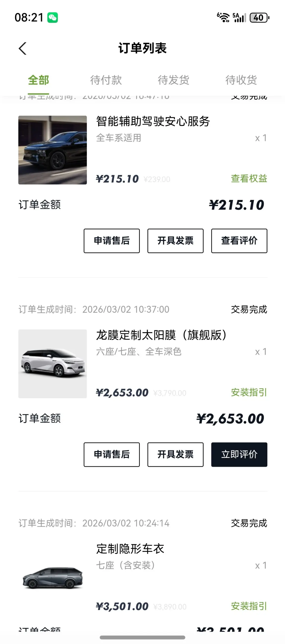Tap the back arrow icon

tap(23, 48)
